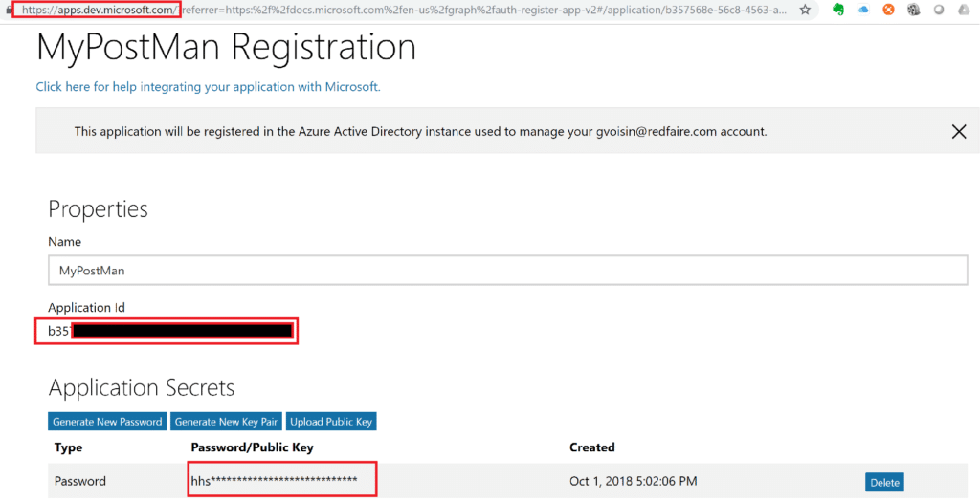Delete the Password secret entry

tap(884, 482)
